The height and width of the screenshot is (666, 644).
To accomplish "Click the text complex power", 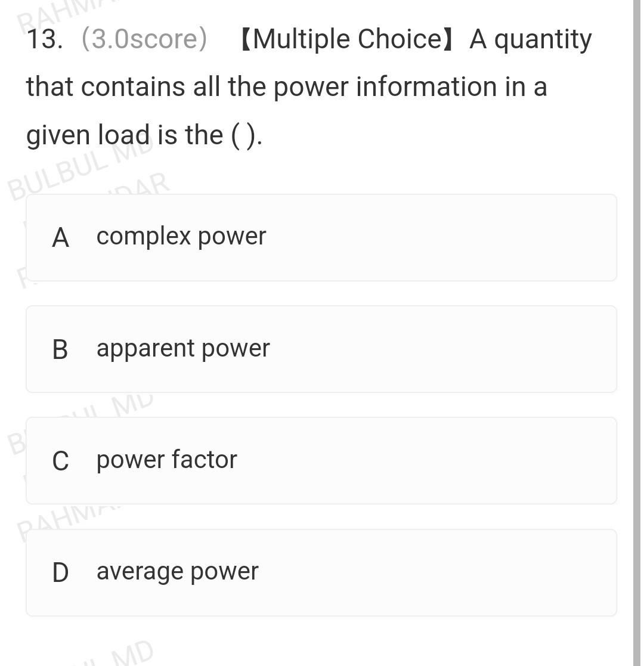I will coord(181,237).
